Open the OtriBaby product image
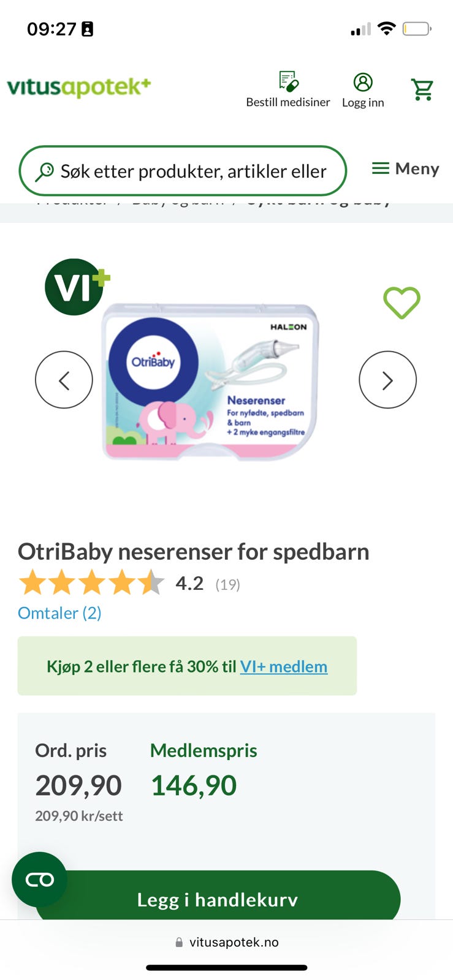 click(x=210, y=380)
